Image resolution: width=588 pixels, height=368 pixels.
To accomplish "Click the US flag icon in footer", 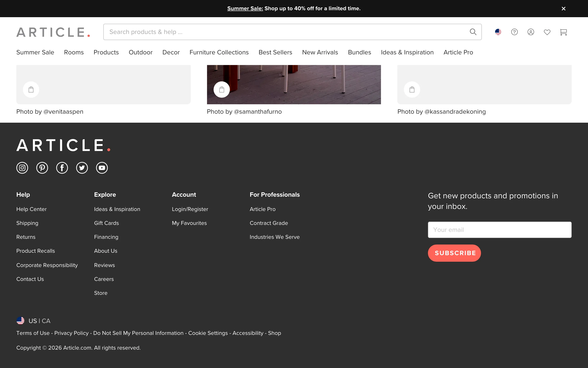I will coord(20,321).
